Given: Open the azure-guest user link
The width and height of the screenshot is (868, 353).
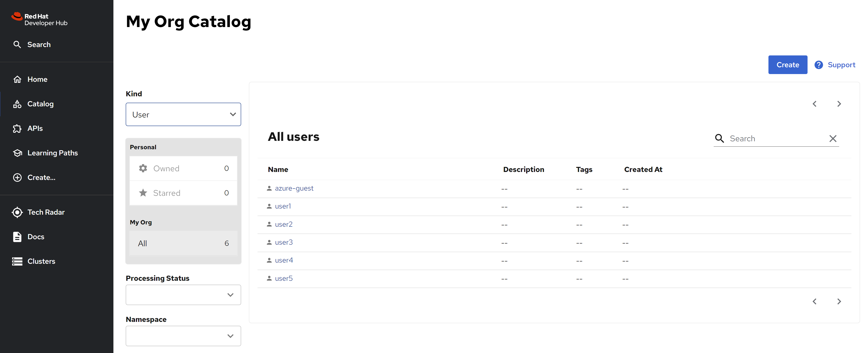Looking at the screenshot, I should [294, 188].
